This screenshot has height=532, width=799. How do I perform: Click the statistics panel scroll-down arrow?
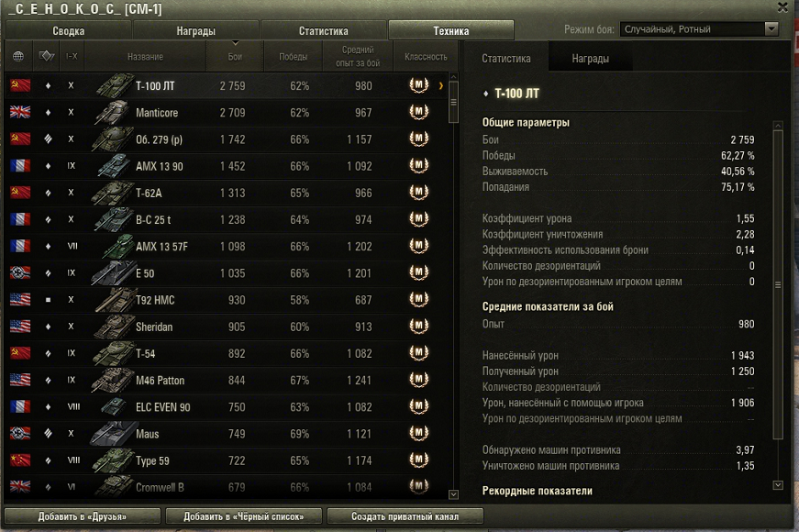coord(778,485)
